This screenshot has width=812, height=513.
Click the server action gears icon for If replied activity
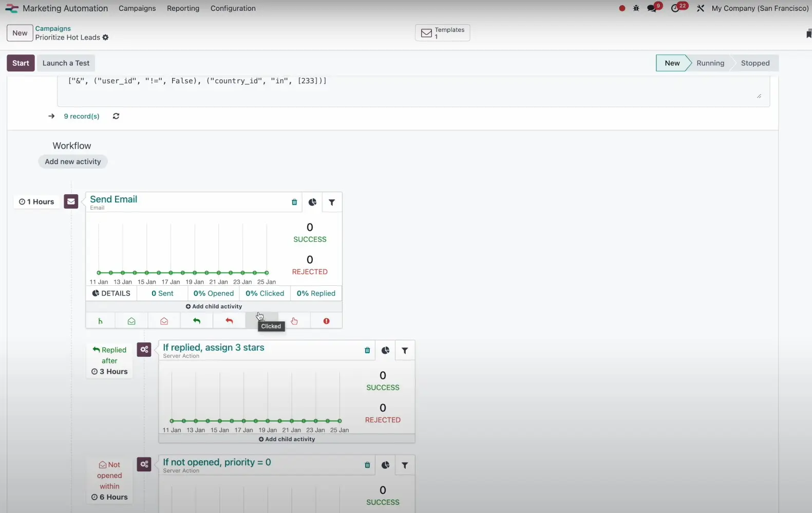click(x=144, y=350)
